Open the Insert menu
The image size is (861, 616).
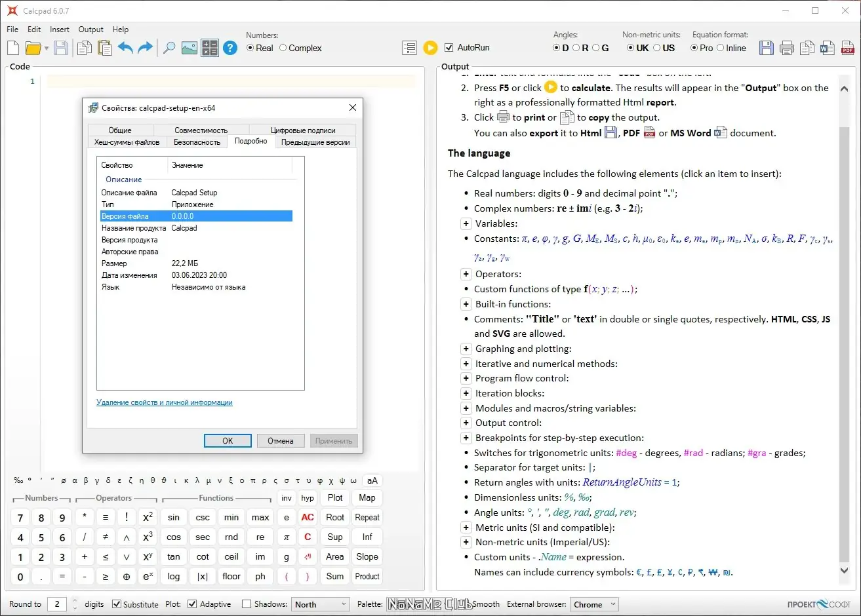point(59,29)
